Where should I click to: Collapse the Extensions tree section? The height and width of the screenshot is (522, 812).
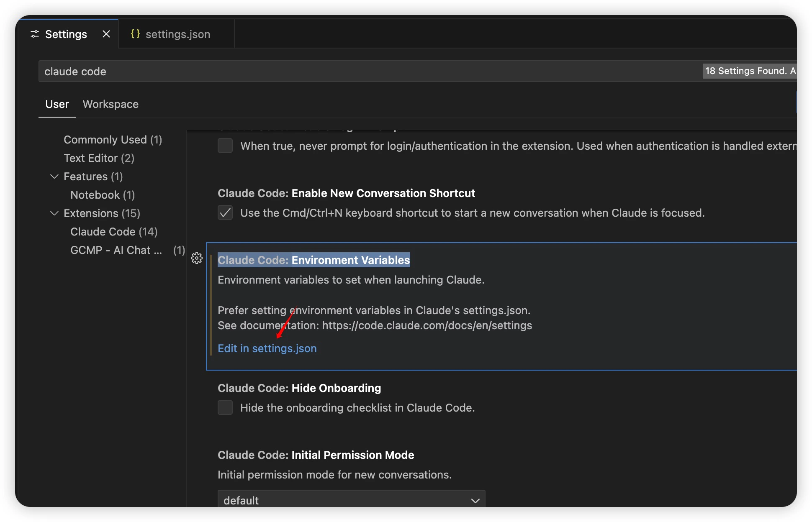coord(54,213)
